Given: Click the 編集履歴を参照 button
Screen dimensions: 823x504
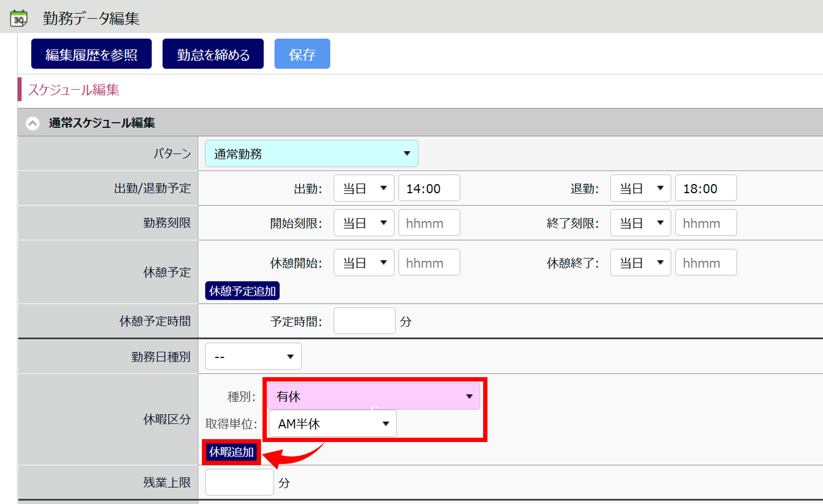Looking at the screenshot, I should (91, 54).
